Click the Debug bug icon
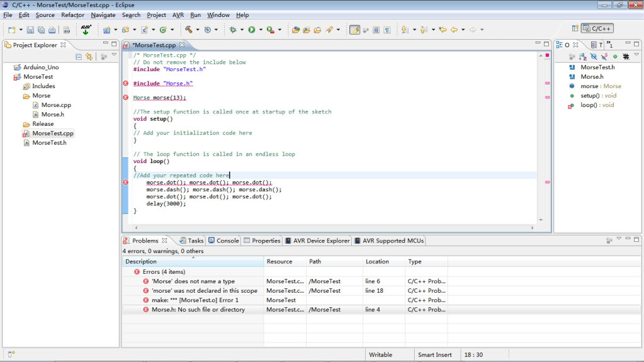This screenshot has width=644, height=362. 234,30
